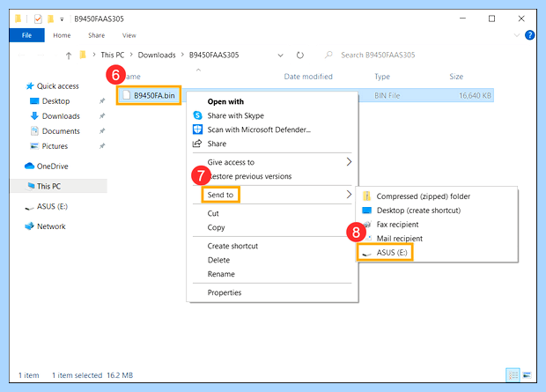Choose Compressed (zipped) folder option

(x=423, y=196)
